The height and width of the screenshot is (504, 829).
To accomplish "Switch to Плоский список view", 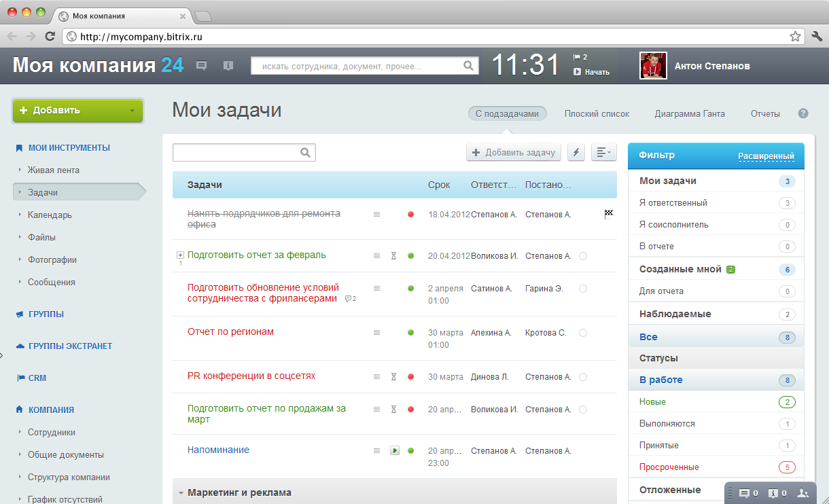I will point(597,114).
